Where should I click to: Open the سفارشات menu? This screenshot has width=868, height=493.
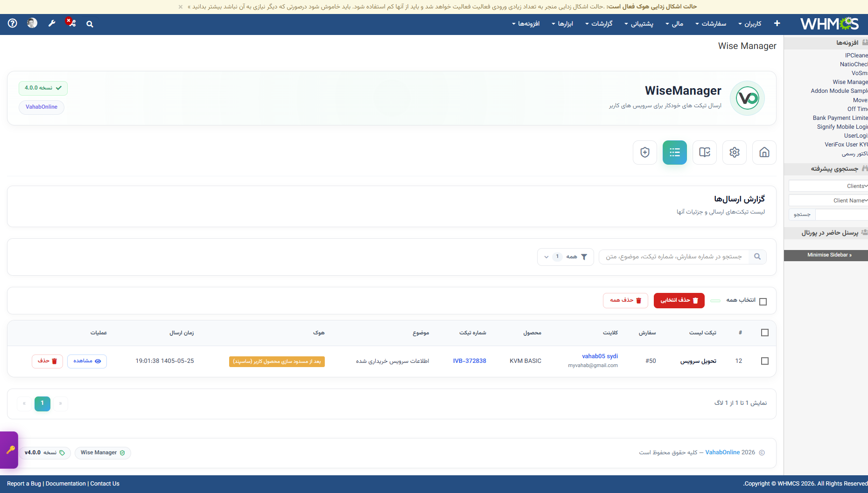coord(711,24)
